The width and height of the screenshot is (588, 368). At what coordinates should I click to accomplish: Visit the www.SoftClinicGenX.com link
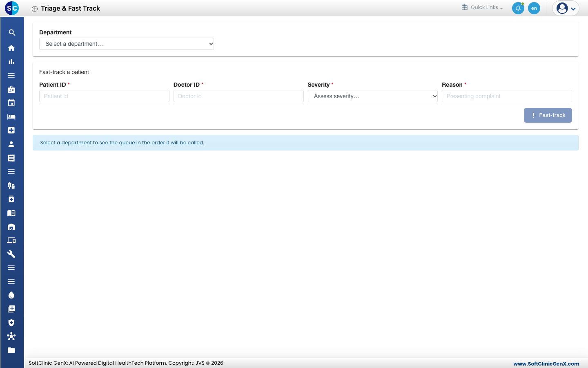pyautogui.click(x=546, y=364)
